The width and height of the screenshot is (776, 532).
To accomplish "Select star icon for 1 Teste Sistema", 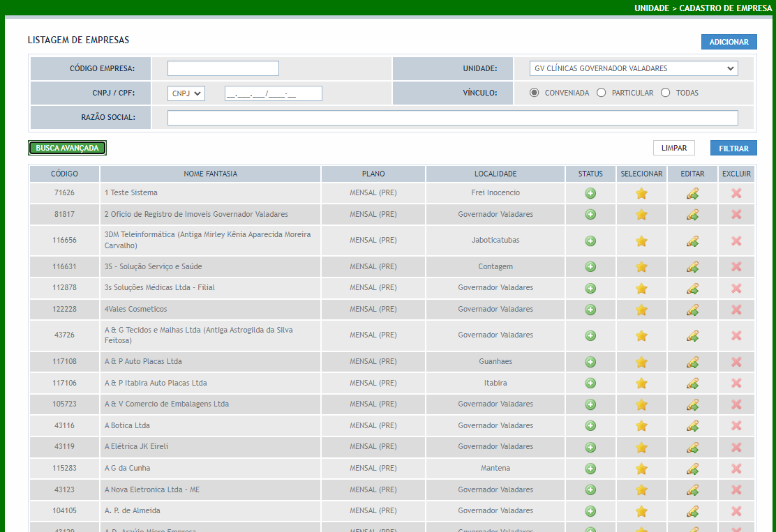I will point(641,193).
